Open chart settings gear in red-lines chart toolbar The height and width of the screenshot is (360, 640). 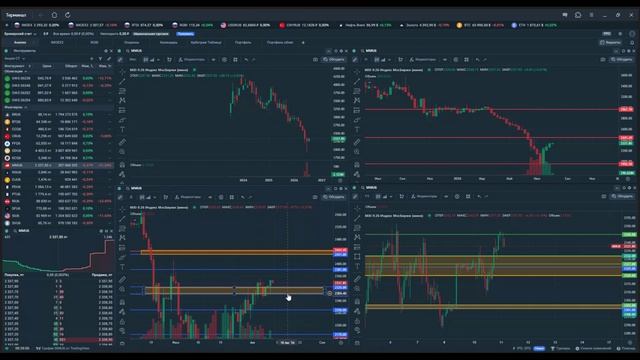(x=456, y=60)
